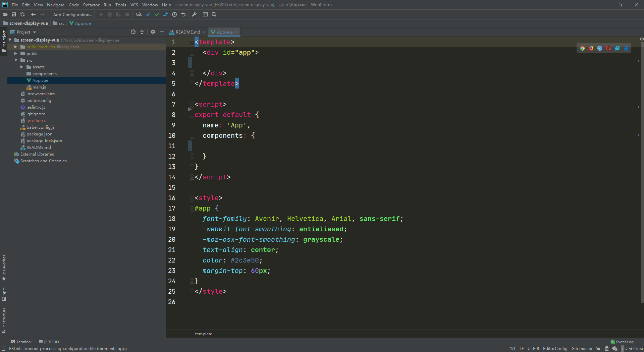Select package.json in project tree
The image size is (644, 352).
click(x=39, y=134)
